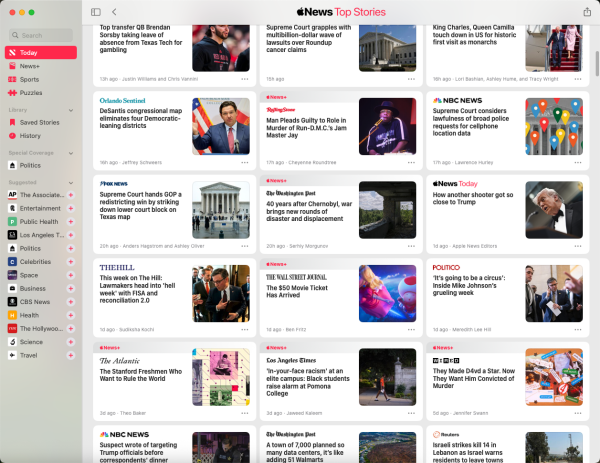Screen dimensions: 600x463
Task: Open more options for King Charles story
Action: (x=577, y=79)
